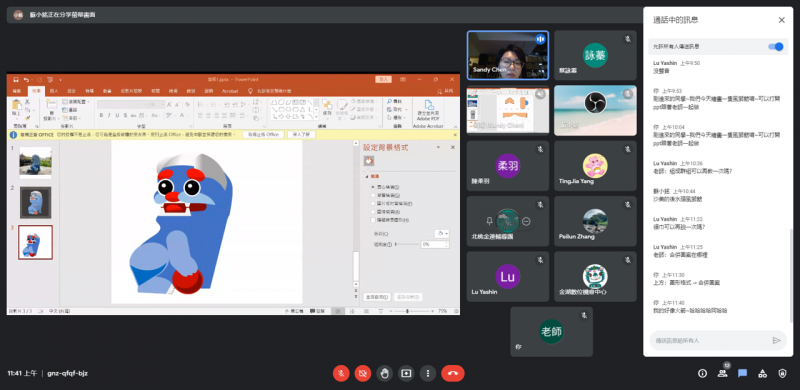Image resolution: width=800 pixels, height=390 pixels.
Task: Open the 版面配置 layout dropdown
Action: (x=76, y=102)
